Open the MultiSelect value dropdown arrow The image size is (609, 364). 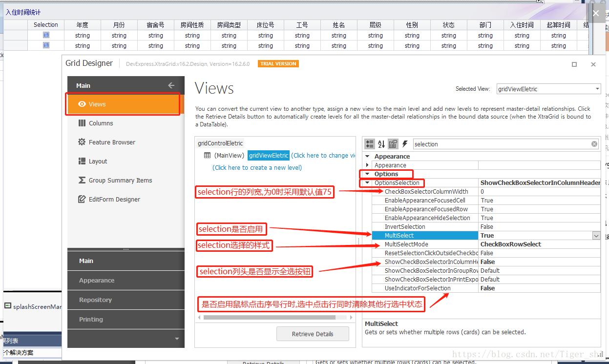596,236
